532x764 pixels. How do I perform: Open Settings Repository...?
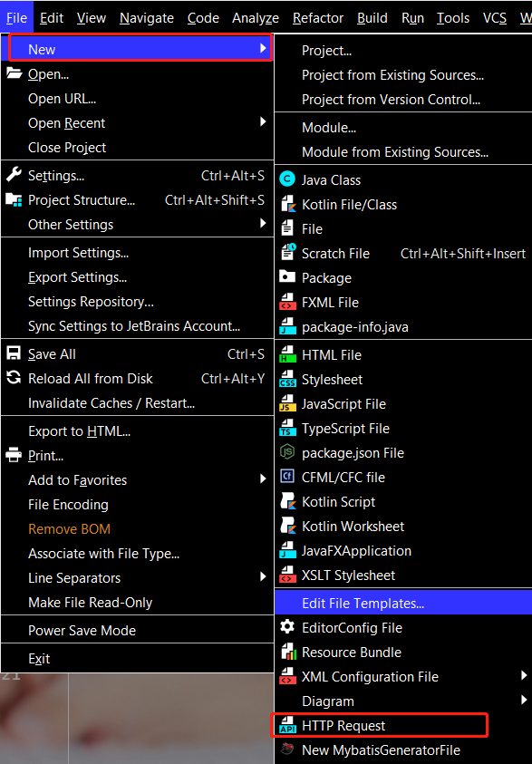point(138,301)
